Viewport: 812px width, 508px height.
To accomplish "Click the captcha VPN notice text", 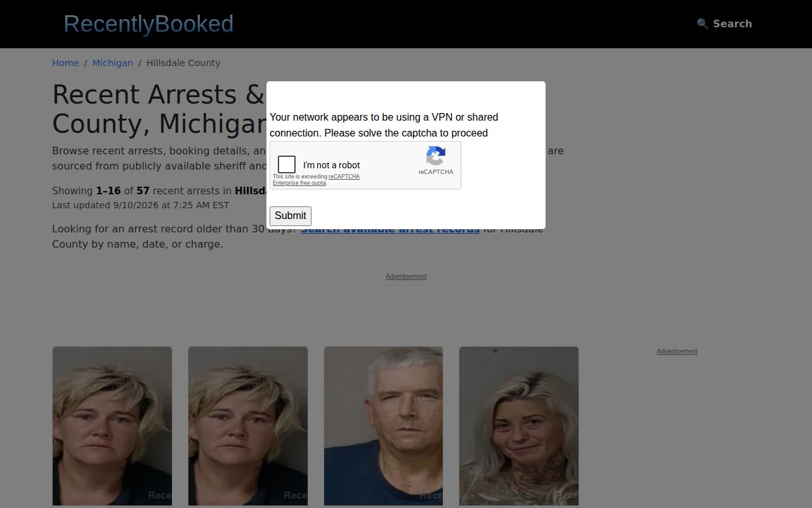I will click(x=384, y=125).
